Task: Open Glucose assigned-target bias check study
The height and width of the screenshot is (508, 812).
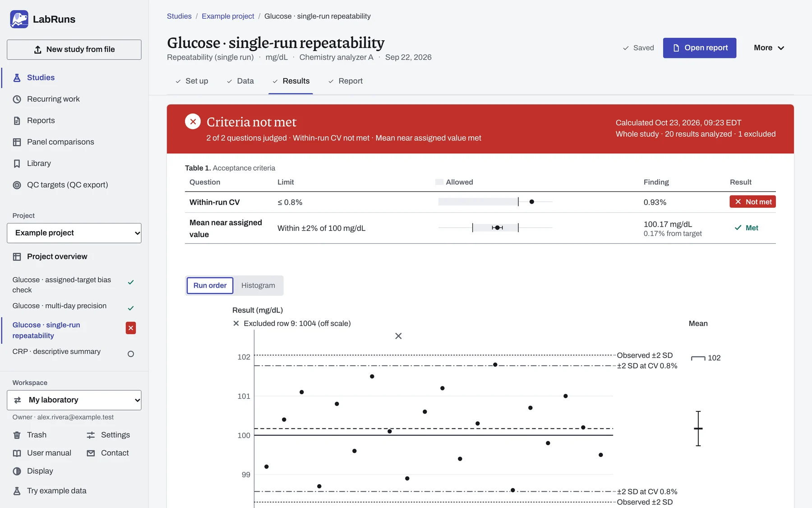Action: point(62,285)
